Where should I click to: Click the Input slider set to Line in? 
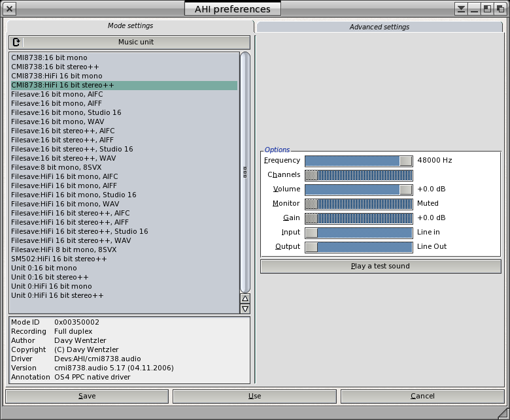[358, 233]
